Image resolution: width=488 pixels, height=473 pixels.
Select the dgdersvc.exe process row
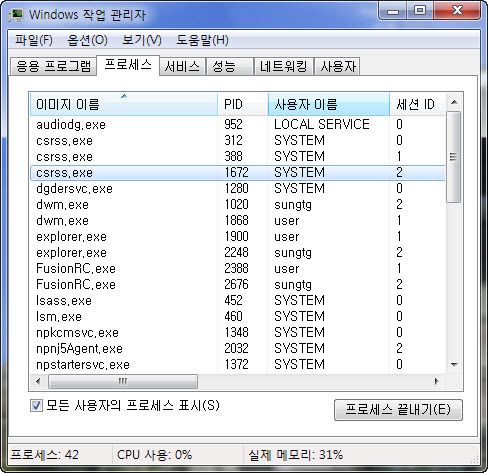click(238, 189)
